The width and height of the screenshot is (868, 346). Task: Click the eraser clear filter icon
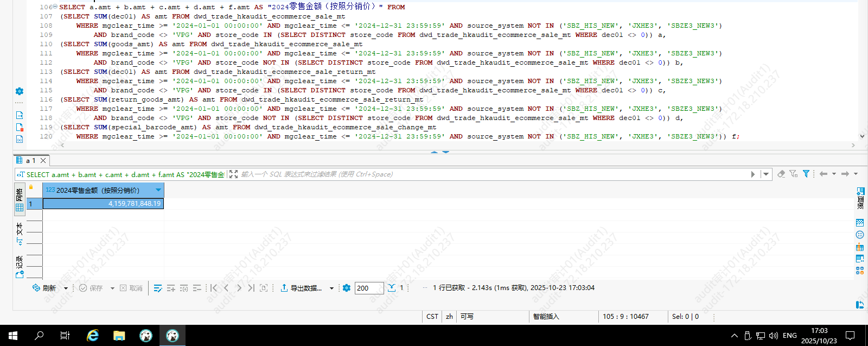(x=781, y=174)
